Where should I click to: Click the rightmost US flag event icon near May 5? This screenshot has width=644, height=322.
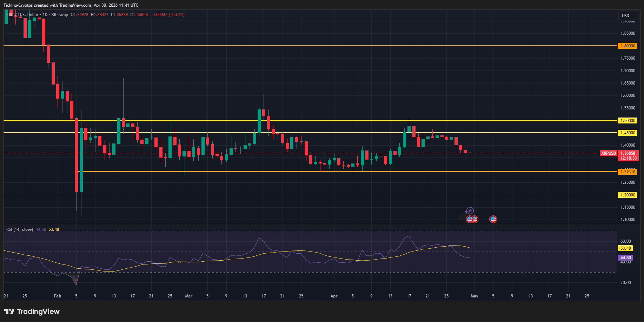[x=493, y=219]
